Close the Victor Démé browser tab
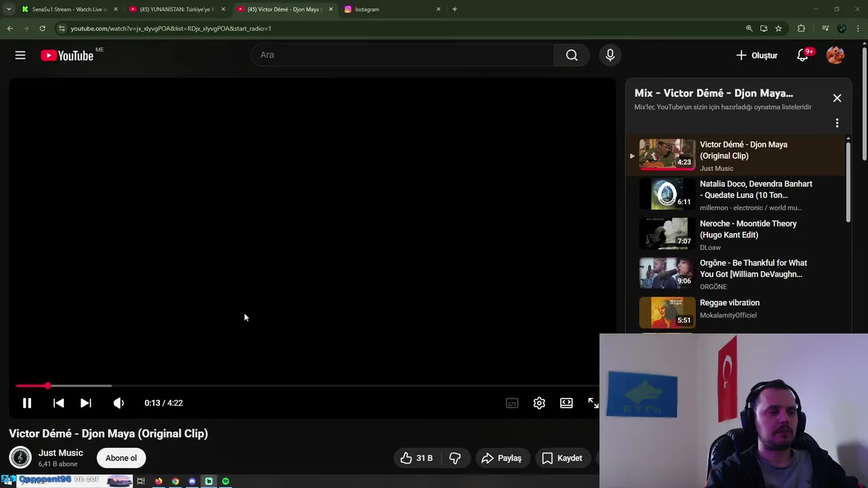The height and width of the screenshot is (488, 868). click(331, 9)
